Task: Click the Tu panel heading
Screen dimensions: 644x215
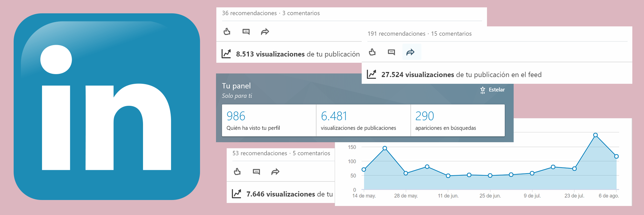Action: pos(236,86)
